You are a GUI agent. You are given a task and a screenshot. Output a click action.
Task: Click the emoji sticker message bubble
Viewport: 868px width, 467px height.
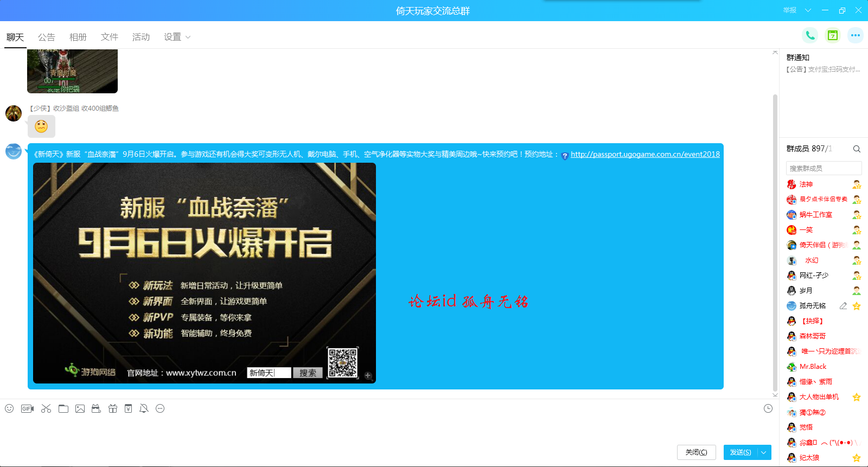click(x=41, y=126)
